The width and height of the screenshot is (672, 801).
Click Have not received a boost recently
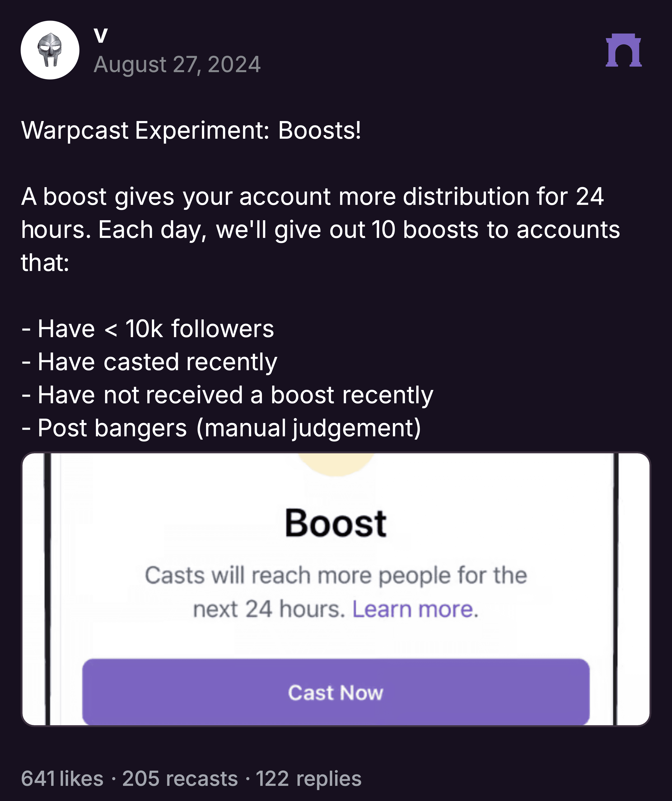(227, 394)
